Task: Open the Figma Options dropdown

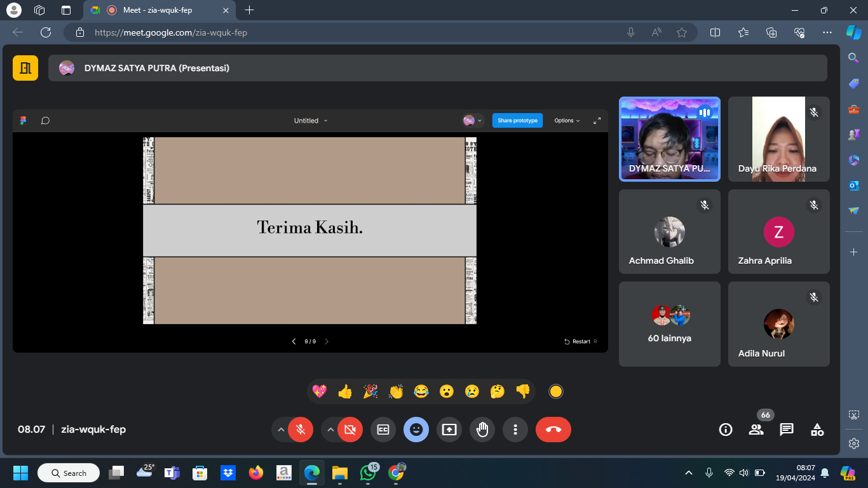Action: pyautogui.click(x=567, y=121)
